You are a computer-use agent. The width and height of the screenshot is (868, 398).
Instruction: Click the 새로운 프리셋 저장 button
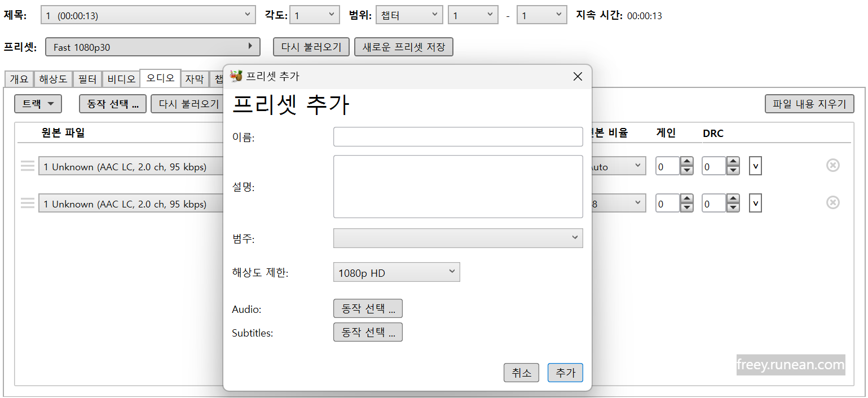pos(403,47)
